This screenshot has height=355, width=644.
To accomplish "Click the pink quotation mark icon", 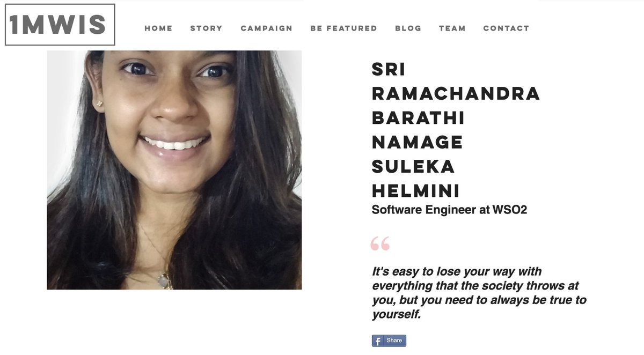I will (x=380, y=243).
